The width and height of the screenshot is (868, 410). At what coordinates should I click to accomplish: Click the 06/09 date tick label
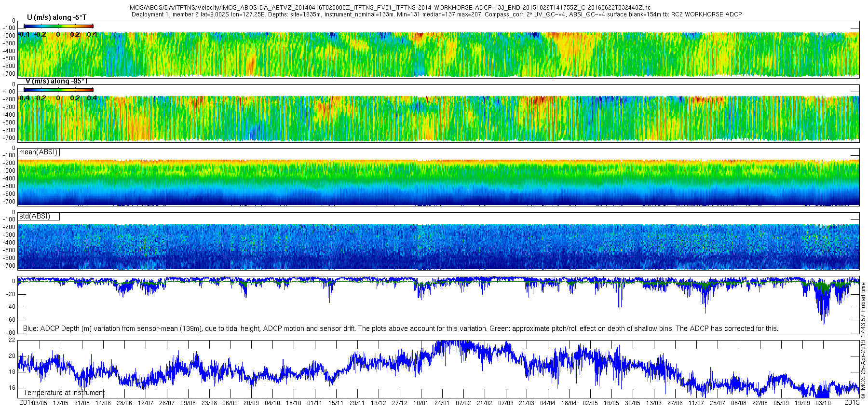click(230, 403)
